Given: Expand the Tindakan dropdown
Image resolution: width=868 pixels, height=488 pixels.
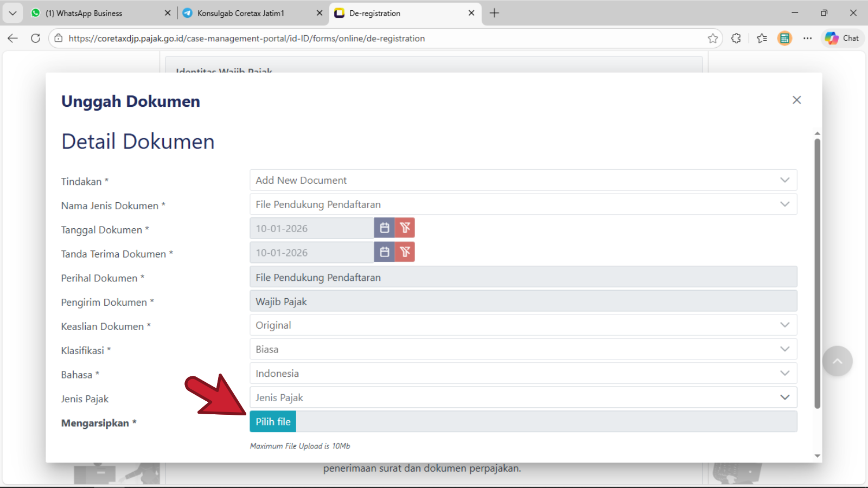Looking at the screenshot, I should 523,180.
